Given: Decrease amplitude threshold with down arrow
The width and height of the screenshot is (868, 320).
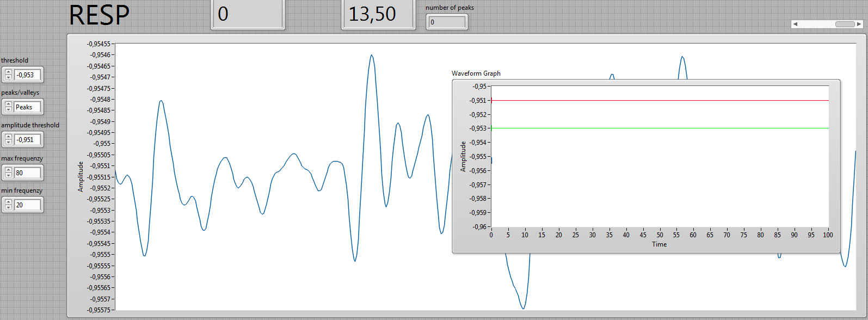Looking at the screenshot, I should click(8, 142).
